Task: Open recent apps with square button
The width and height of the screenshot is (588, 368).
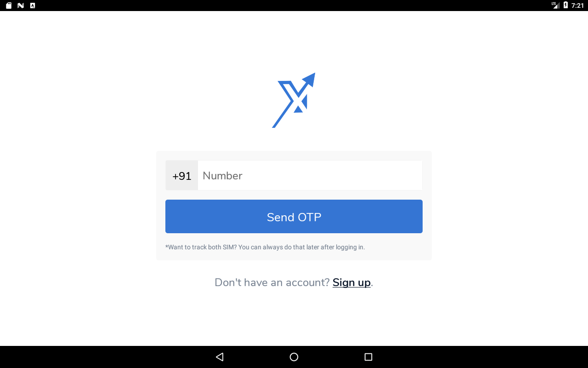Action: click(368, 357)
